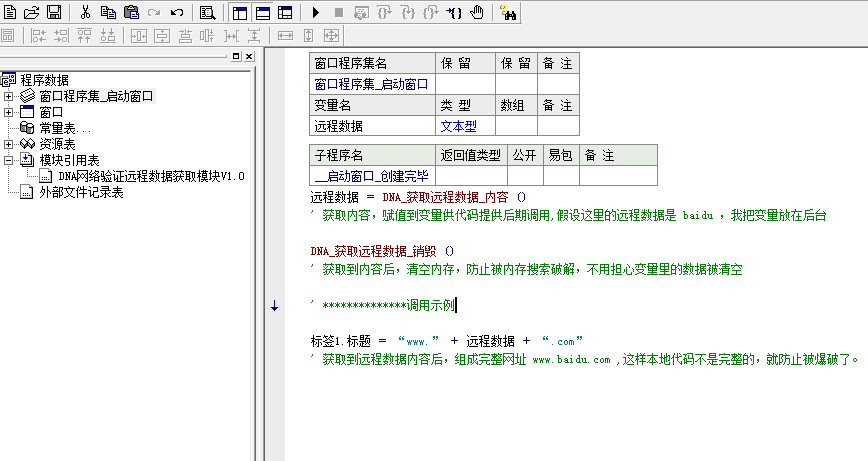Viewport: 868px width, 461px height.
Task: Click the step out debug icon
Action: click(430, 12)
